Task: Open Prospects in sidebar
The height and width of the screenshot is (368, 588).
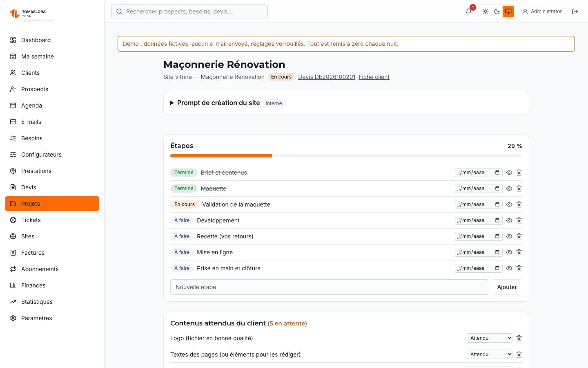Action: click(x=52, y=89)
